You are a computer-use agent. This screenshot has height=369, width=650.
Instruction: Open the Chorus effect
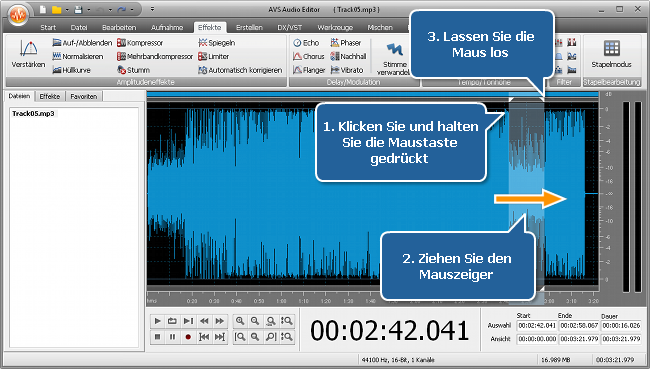pyautogui.click(x=309, y=56)
